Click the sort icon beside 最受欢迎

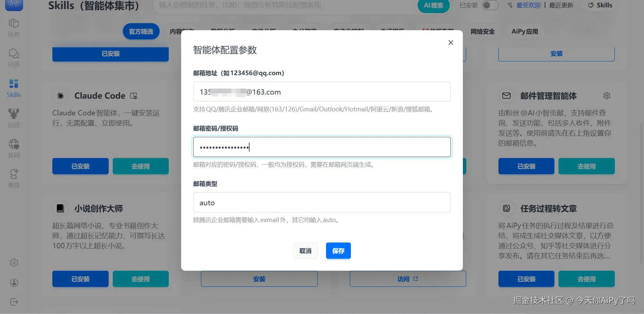[x=510, y=5]
